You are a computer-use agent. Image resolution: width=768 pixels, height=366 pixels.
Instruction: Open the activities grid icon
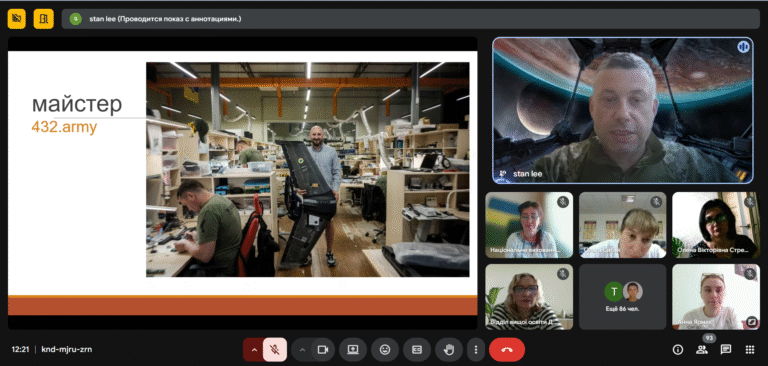pyautogui.click(x=749, y=349)
